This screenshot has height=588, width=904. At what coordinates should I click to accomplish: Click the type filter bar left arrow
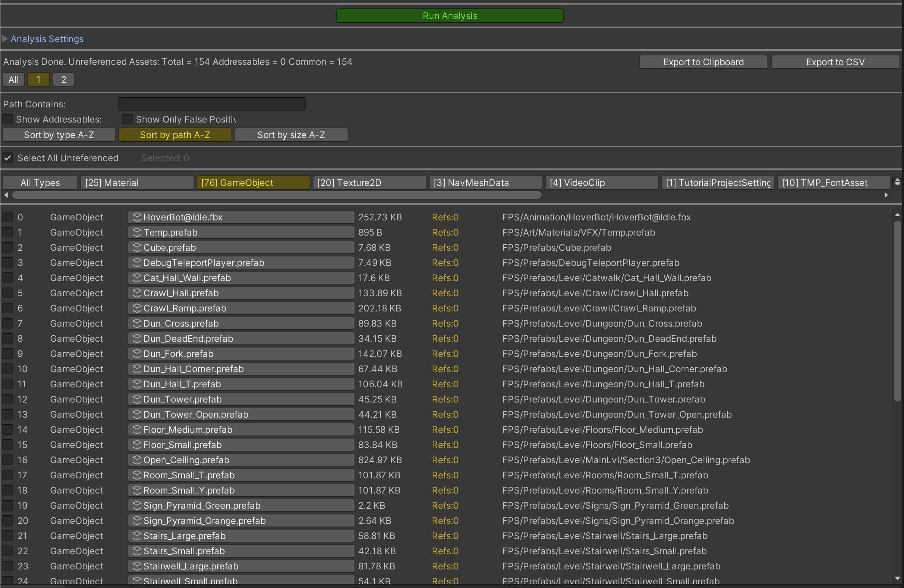pos(6,195)
